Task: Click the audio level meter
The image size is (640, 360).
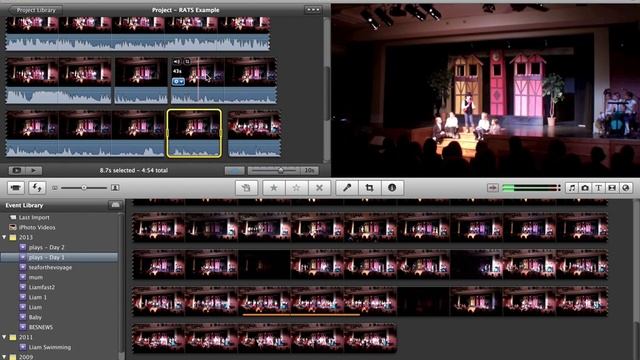Action: tap(531, 188)
